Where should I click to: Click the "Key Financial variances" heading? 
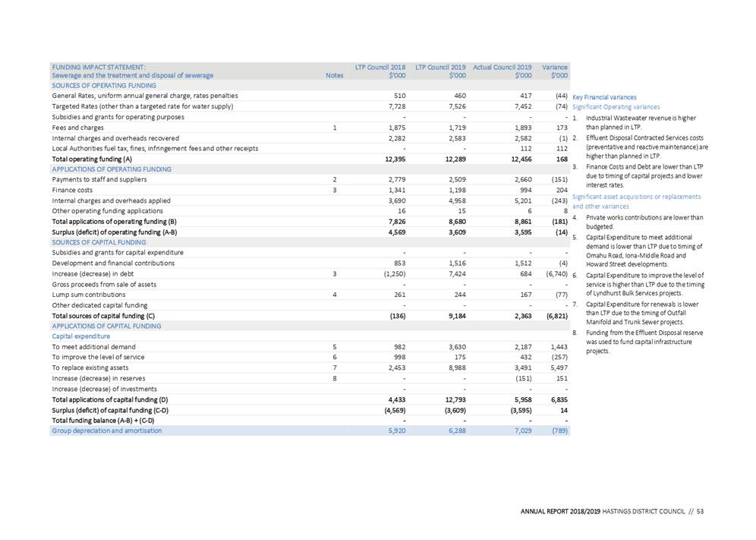pos(604,97)
